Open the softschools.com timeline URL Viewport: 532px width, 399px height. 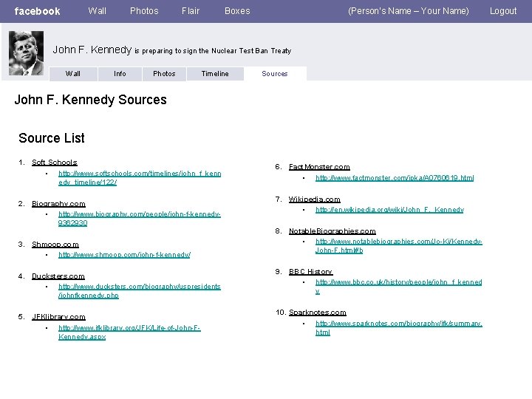140,178
